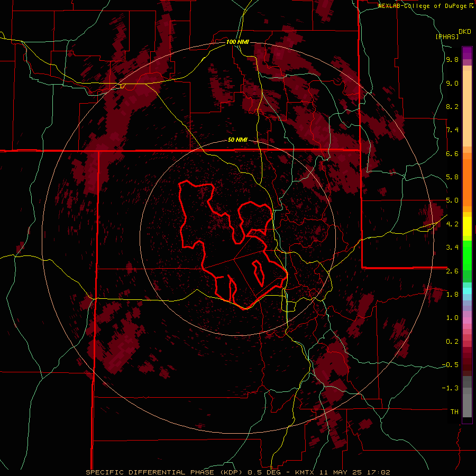
Task: Click the 9.0 scale value
Action: coord(452,83)
